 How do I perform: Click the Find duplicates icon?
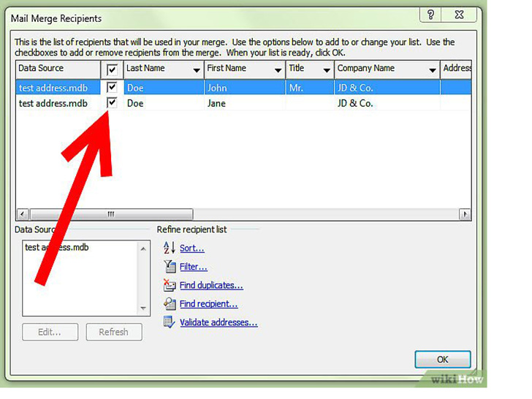pos(170,285)
